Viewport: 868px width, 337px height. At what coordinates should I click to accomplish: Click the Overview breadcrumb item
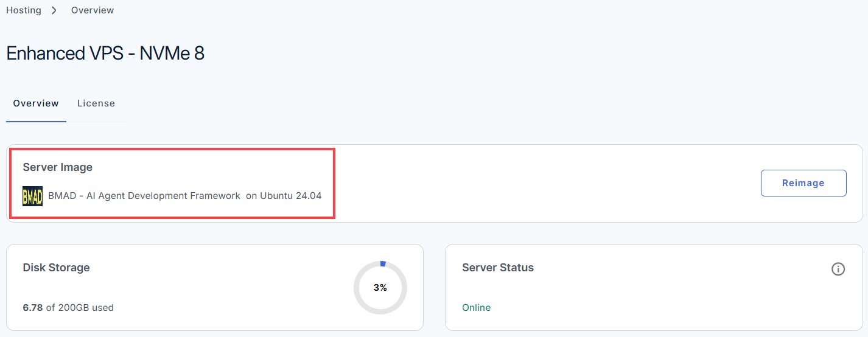pyautogui.click(x=93, y=10)
